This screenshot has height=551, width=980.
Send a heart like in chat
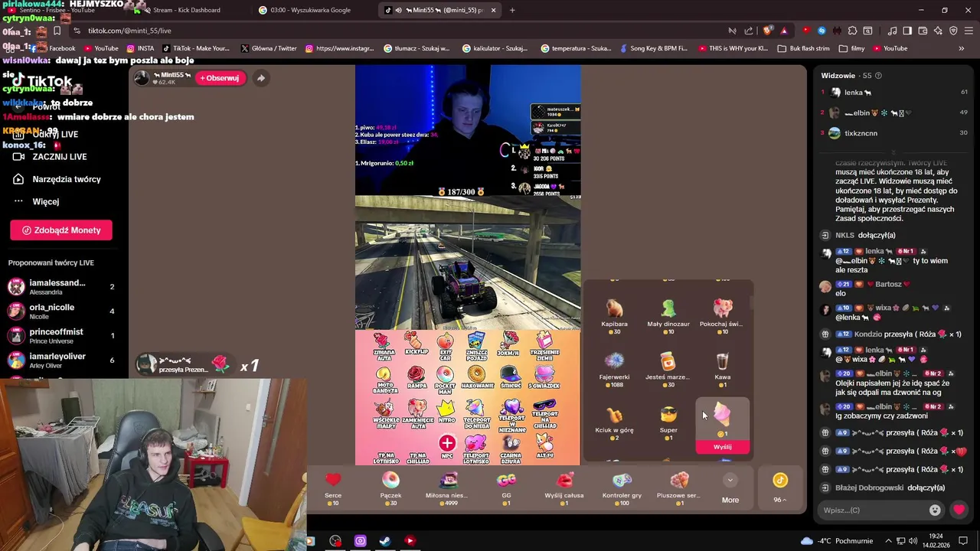[959, 510]
